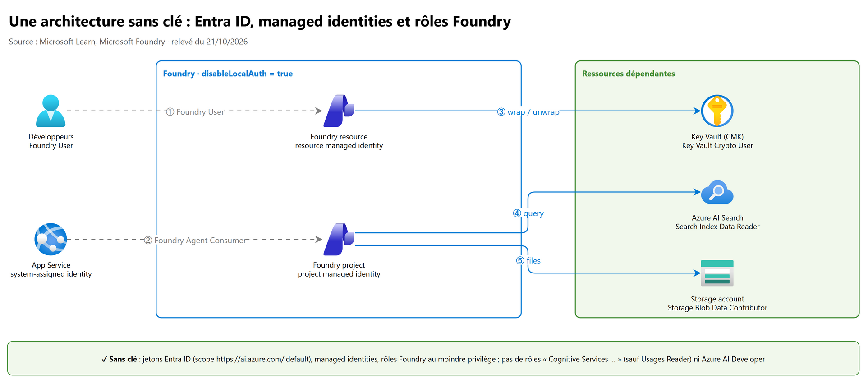Viewport: 868px width, 384px height.
Task: Click the '① Foundry User' arrow label
Action: [x=195, y=112]
